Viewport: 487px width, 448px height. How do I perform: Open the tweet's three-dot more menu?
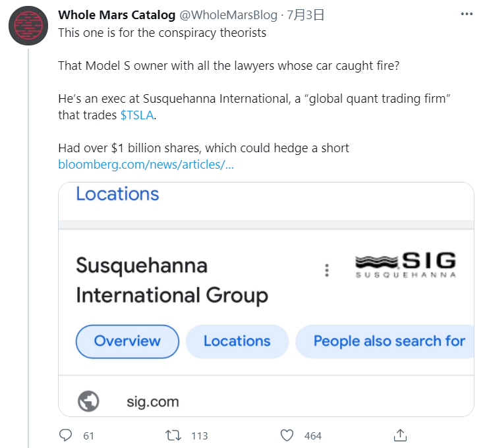[467, 14]
